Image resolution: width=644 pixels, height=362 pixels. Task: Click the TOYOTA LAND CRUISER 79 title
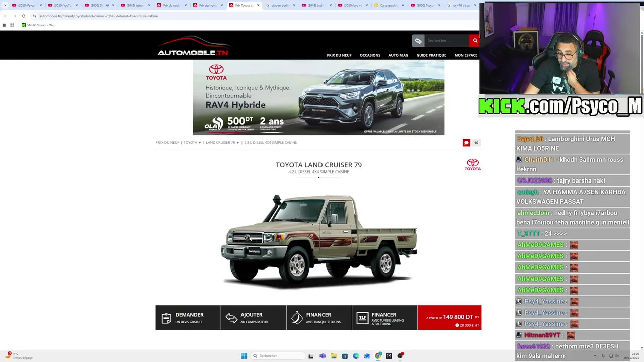coord(318,165)
